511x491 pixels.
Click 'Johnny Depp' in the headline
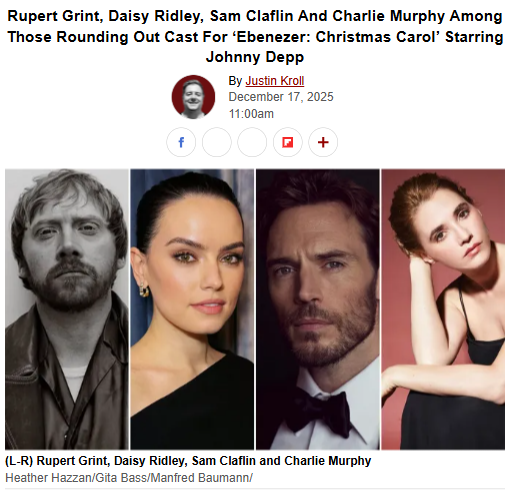click(x=255, y=57)
